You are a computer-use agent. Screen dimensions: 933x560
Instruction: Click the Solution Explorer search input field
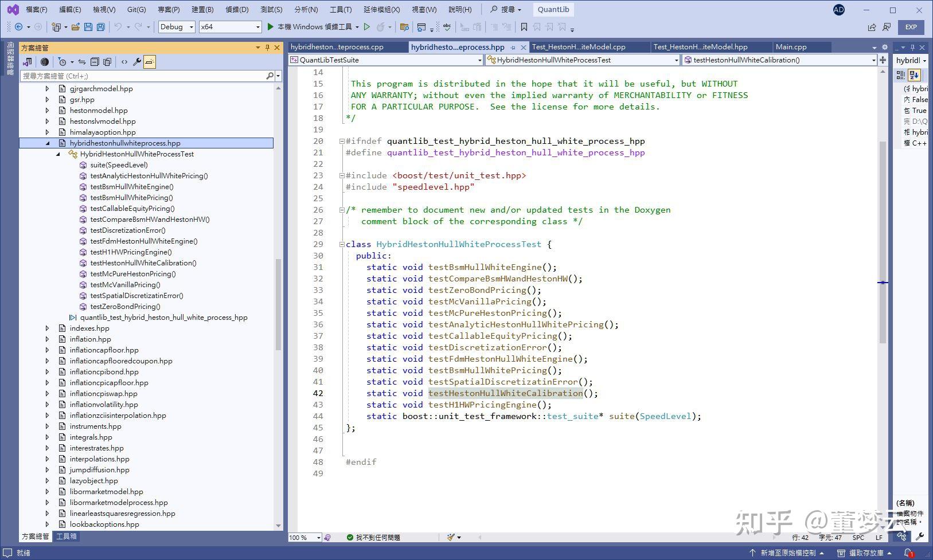point(143,76)
